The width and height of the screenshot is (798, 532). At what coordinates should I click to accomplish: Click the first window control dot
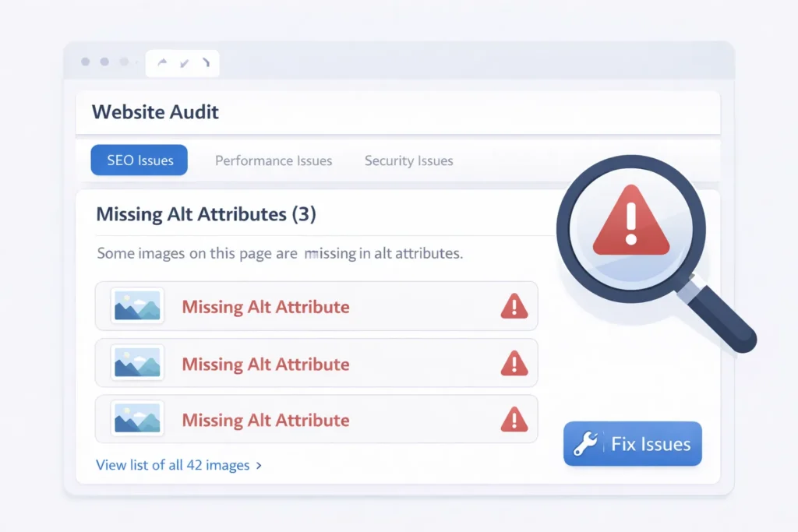point(86,62)
